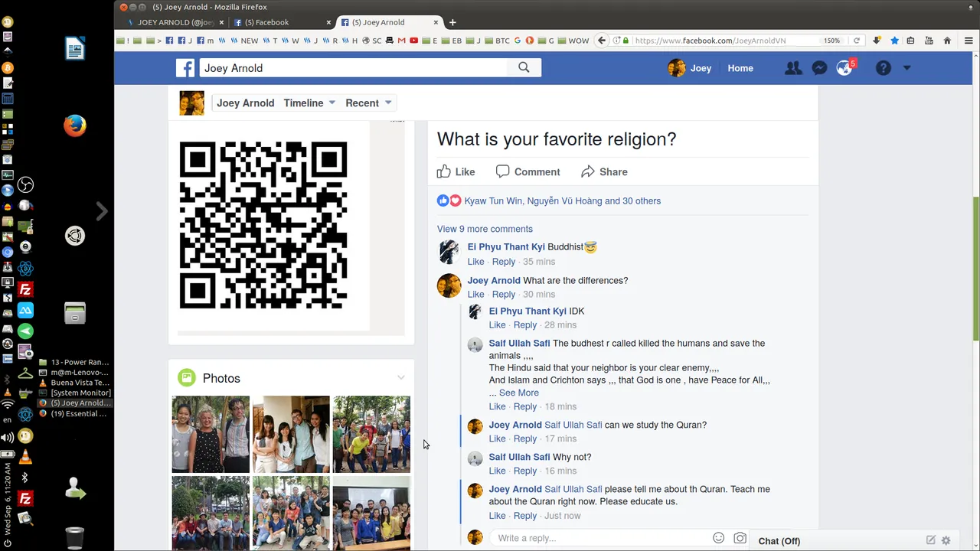Open the first photo thumbnail
This screenshot has width=980, height=551.
pyautogui.click(x=211, y=434)
